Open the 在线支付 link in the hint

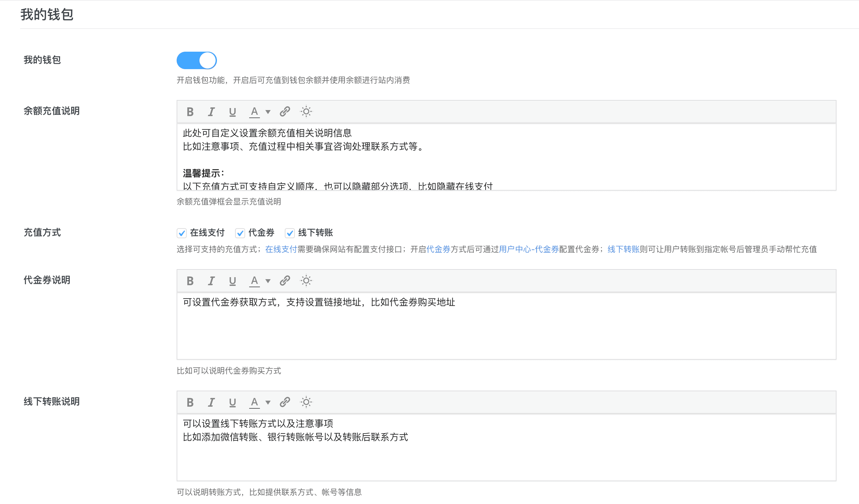point(281,250)
